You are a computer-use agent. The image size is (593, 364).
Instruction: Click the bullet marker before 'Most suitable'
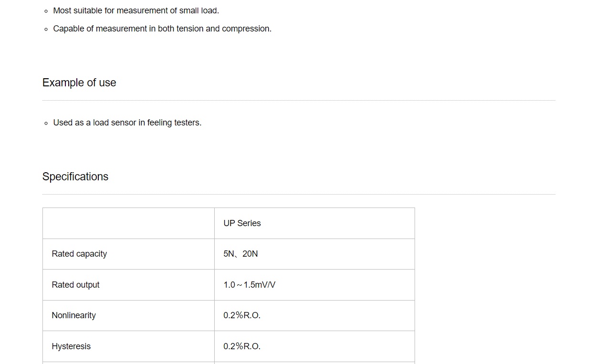point(46,11)
